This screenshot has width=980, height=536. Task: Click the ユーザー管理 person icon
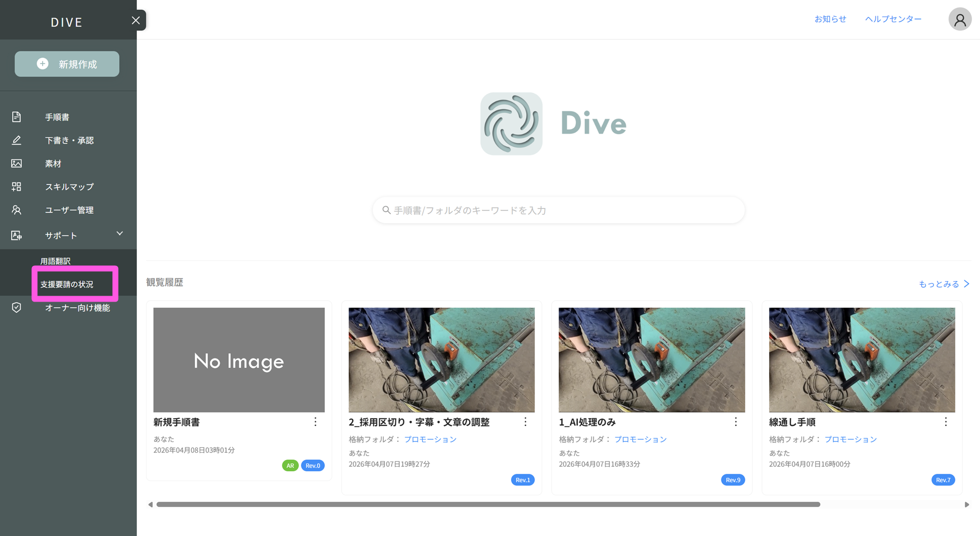[16, 210]
